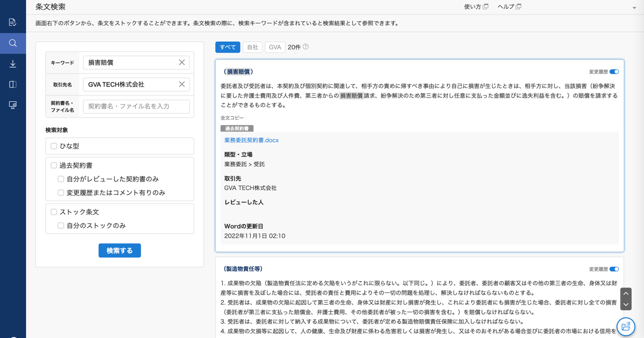The image size is (644, 338).
Task: Jump down with the floating down chevron
Action: point(626,304)
